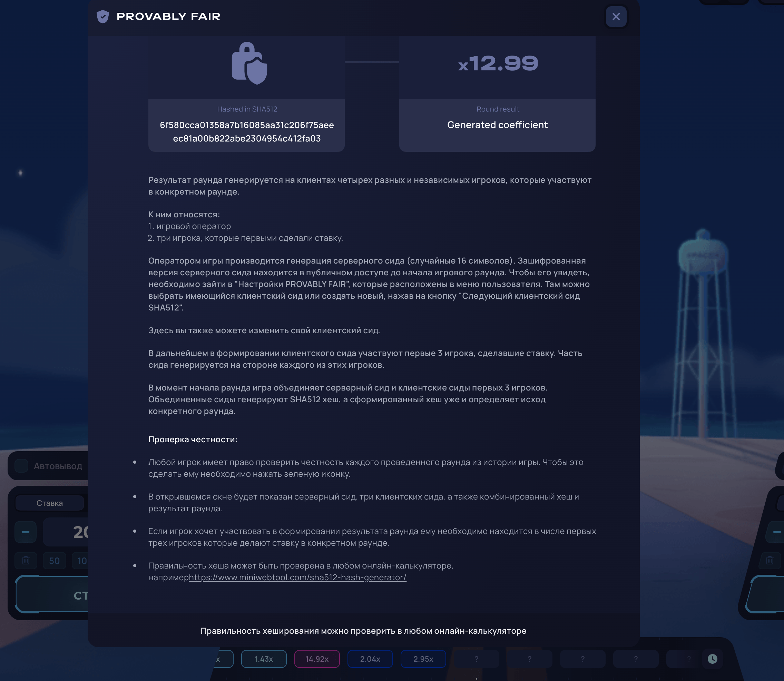784x681 pixels.
Task: Click the 2.04x multiplier in history
Action: pos(370,659)
